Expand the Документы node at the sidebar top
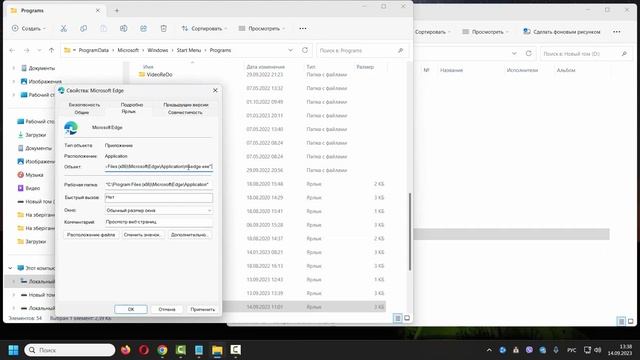This screenshot has height=360, width=640. tap(13, 68)
